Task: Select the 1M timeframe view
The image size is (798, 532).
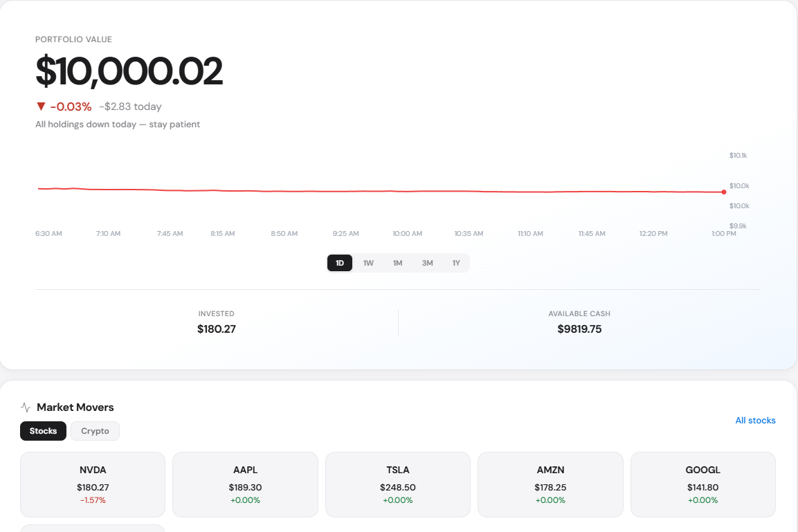Action: click(x=397, y=263)
